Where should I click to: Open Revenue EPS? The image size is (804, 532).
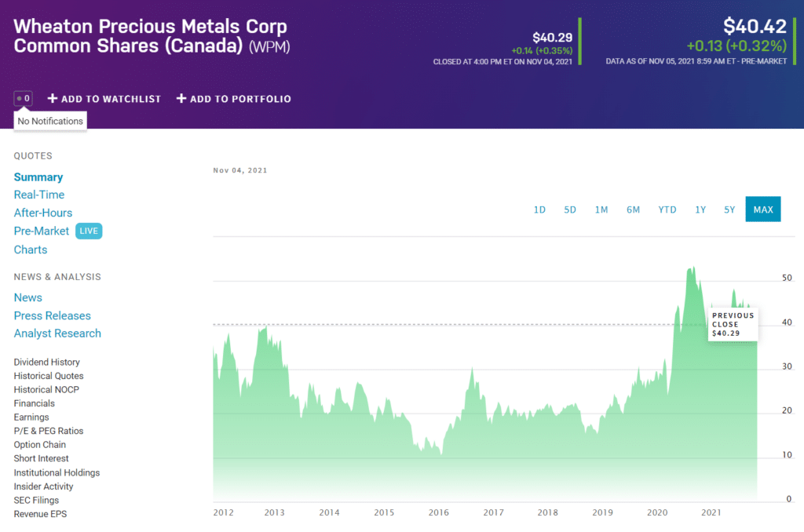click(x=40, y=514)
